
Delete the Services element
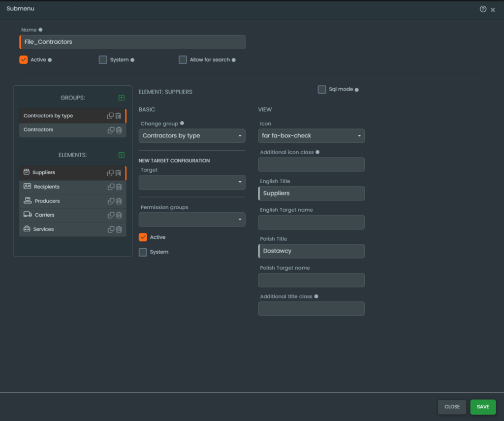[x=119, y=229]
